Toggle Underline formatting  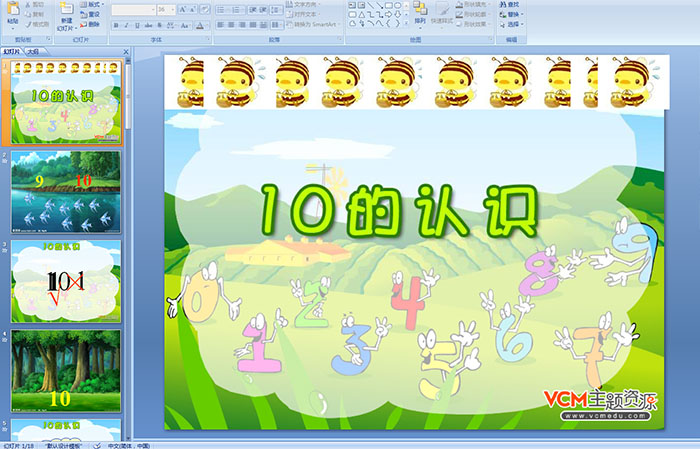(136, 25)
